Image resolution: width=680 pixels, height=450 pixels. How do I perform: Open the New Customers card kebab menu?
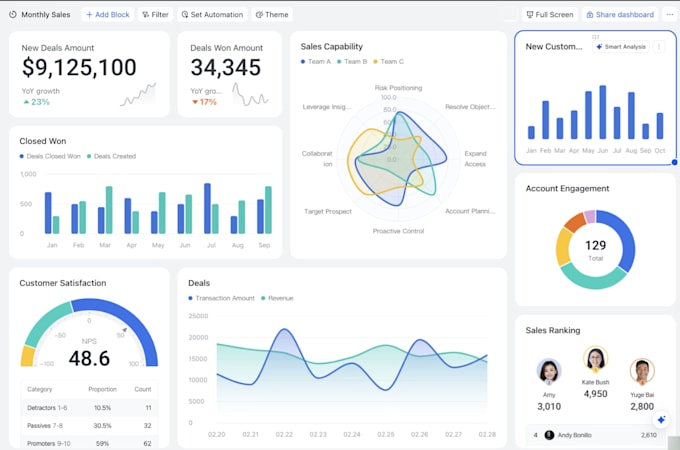click(659, 46)
